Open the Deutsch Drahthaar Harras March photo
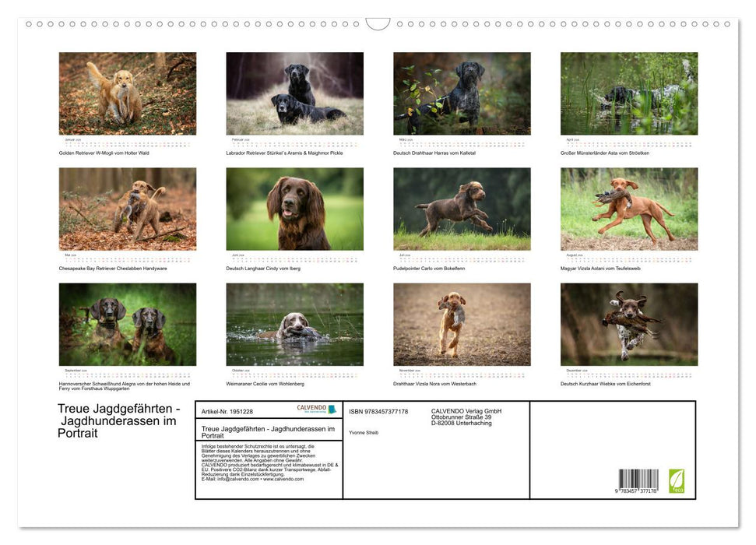Image resolution: width=756 pixels, height=545 pixels. [462, 93]
